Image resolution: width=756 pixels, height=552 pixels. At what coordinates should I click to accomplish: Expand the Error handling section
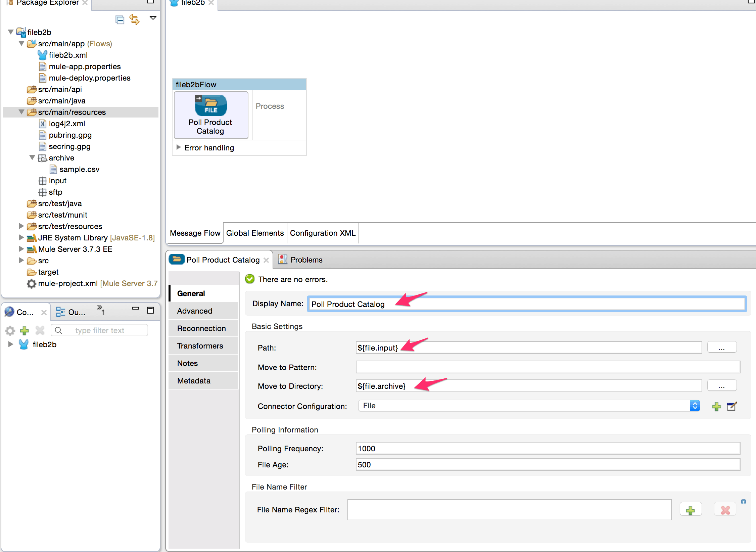click(178, 147)
